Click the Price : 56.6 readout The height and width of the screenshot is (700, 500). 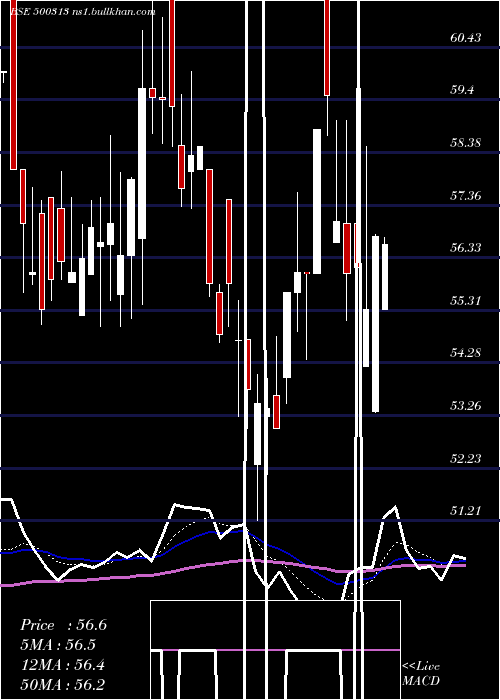pos(63,625)
